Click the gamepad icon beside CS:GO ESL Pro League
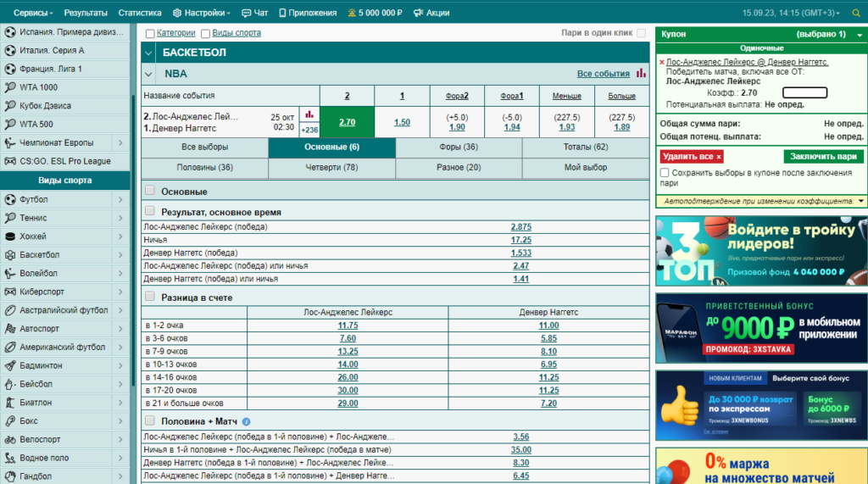This screenshot has width=868, height=484. pyautogui.click(x=10, y=161)
